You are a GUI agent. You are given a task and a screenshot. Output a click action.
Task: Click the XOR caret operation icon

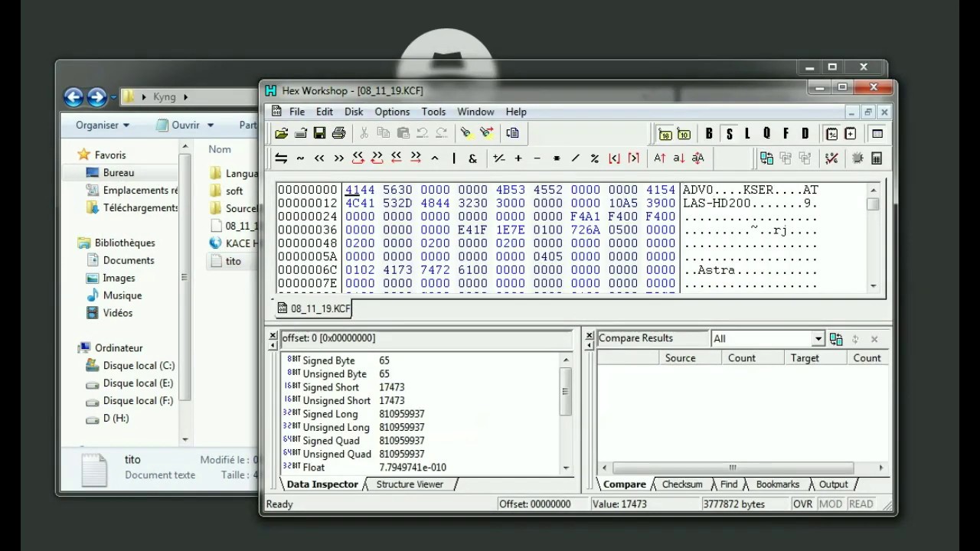click(x=435, y=158)
